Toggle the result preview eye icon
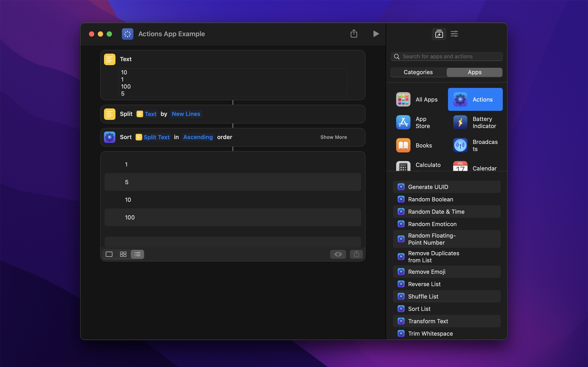 (x=338, y=254)
